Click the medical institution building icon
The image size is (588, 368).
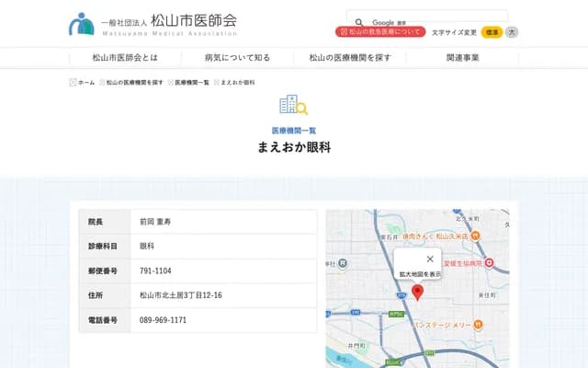293,105
